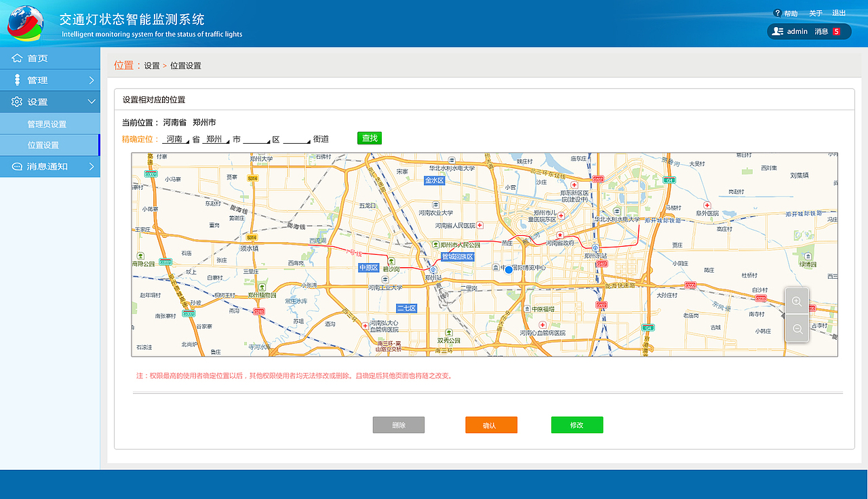Screen dimensions: 868x499
Task: Click the home icon beside 首页
Action: 17,58
